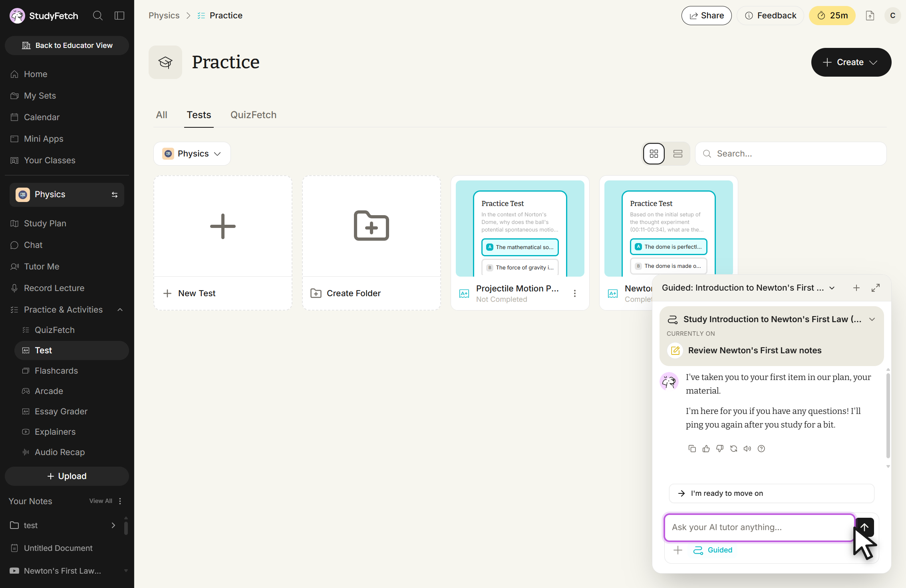Viewport: 906px width, 588px height.
Task: Copy the tutor's message
Action: pos(692,449)
